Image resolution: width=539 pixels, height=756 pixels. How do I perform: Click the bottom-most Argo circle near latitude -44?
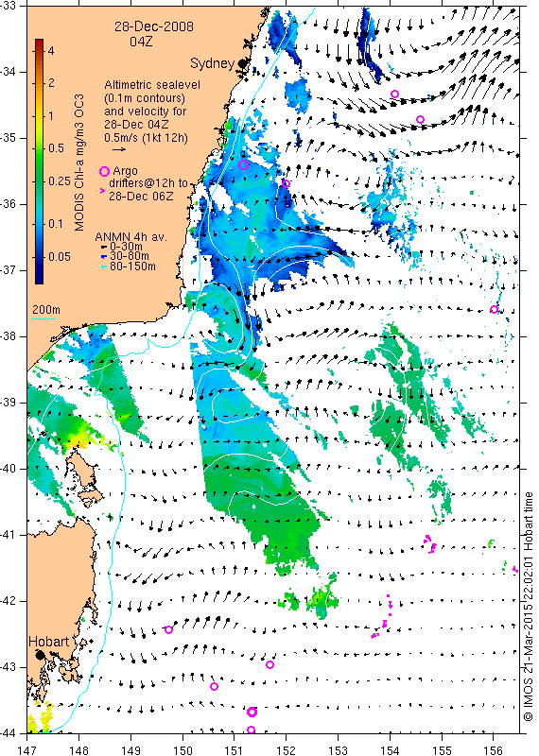pyautogui.click(x=251, y=730)
